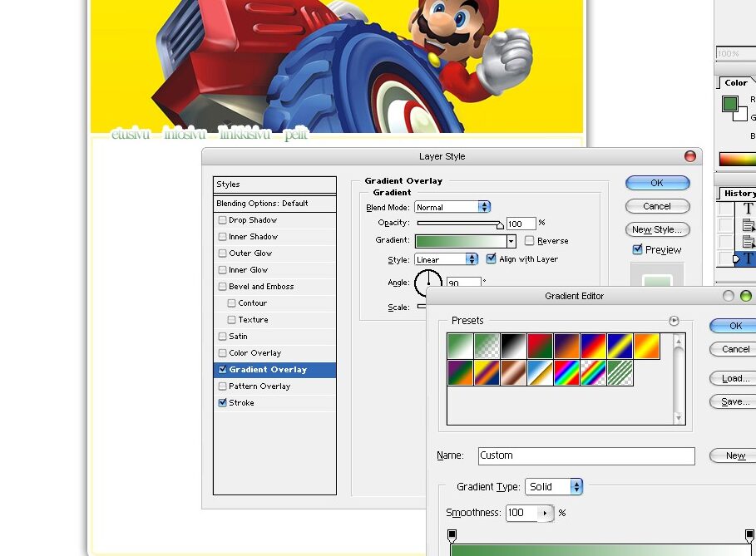Click the Angle dial control

click(428, 283)
